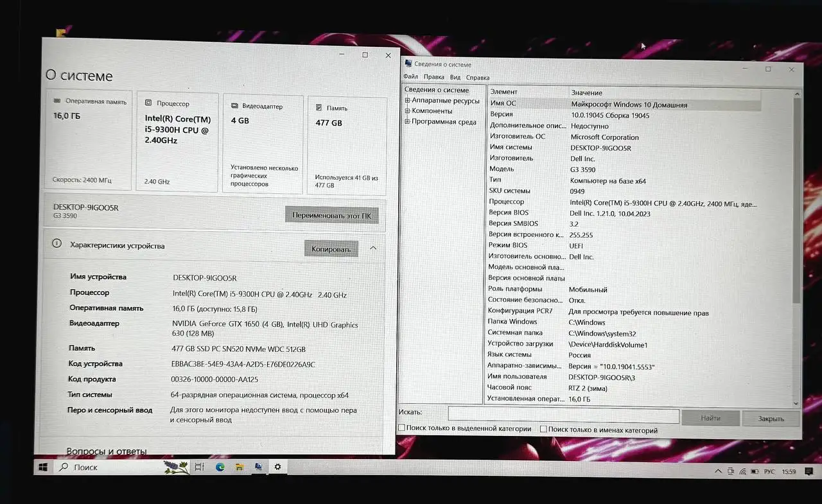Click the taskbar clock showing 15:59
The height and width of the screenshot is (504, 822).
tap(789, 472)
